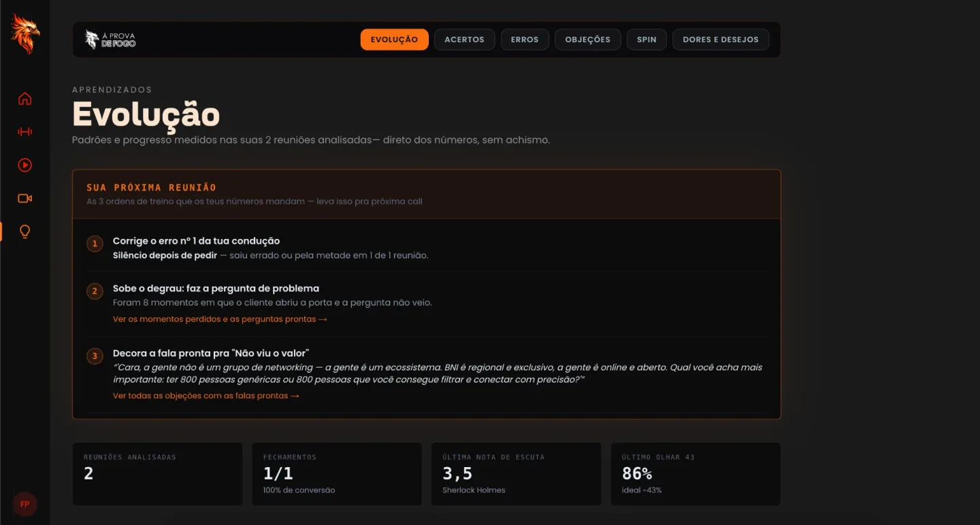Open Ver os momentos perdidos link
The width and height of the screenshot is (980, 525).
pos(220,319)
